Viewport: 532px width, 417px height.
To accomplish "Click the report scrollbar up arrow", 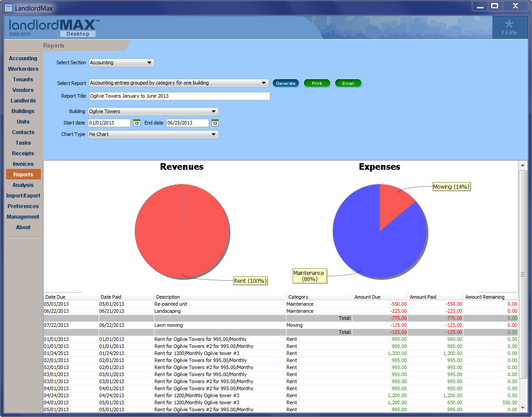I will click(x=523, y=165).
